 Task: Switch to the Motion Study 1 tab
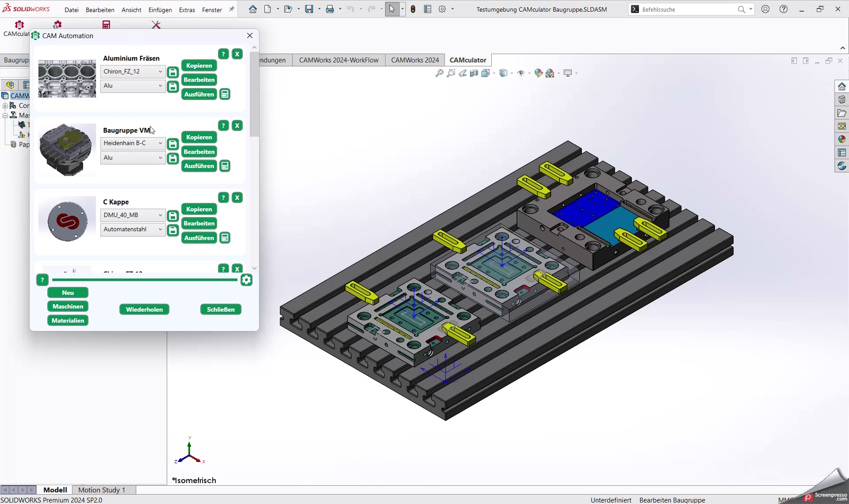click(102, 490)
